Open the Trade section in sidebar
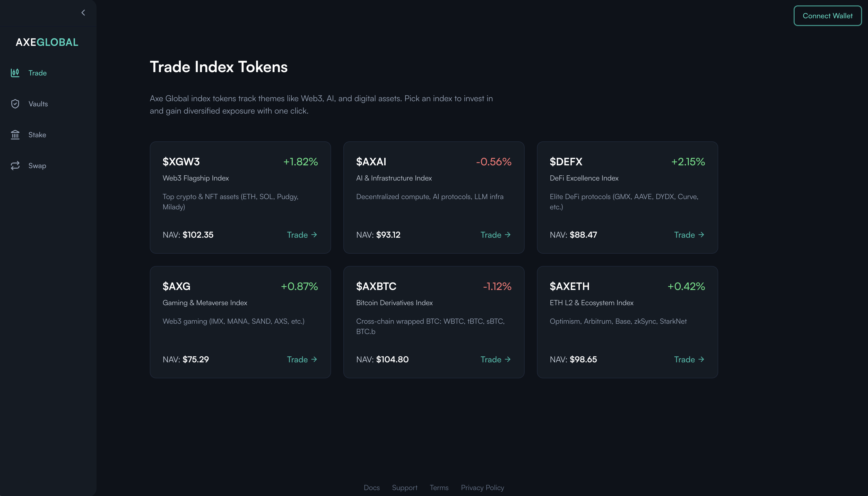Viewport: 868px width, 496px height. (x=37, y=73)
